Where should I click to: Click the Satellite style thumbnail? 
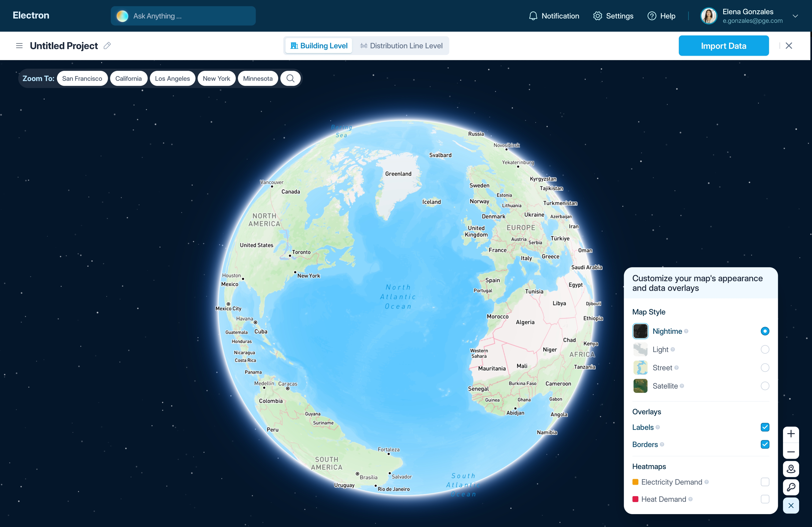640,386
